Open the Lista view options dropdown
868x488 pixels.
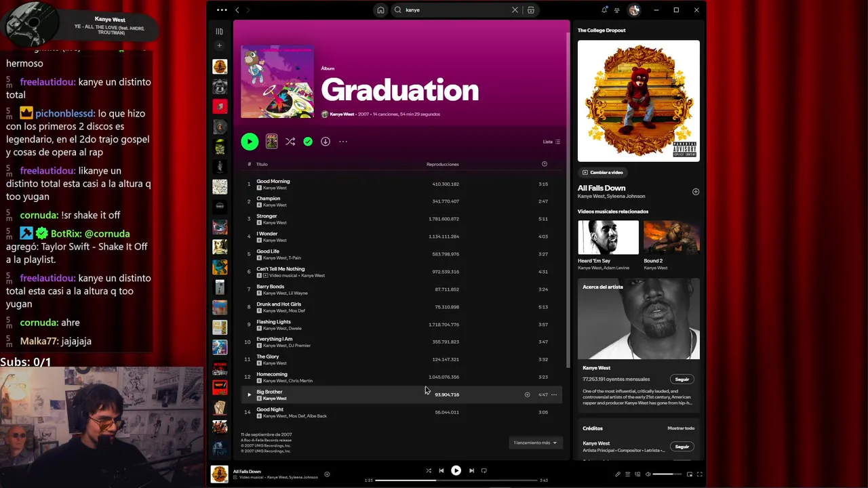pyautogui.click(x=551, y=142)
